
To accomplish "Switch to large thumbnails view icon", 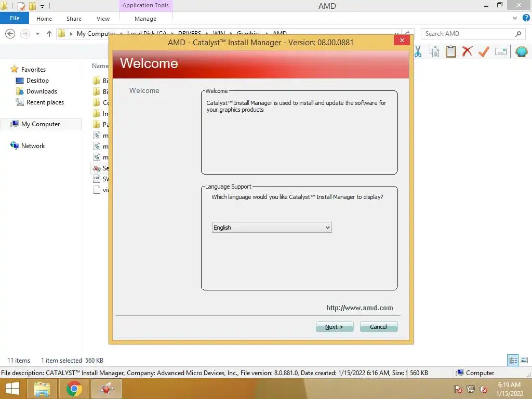I will (524, 360).
